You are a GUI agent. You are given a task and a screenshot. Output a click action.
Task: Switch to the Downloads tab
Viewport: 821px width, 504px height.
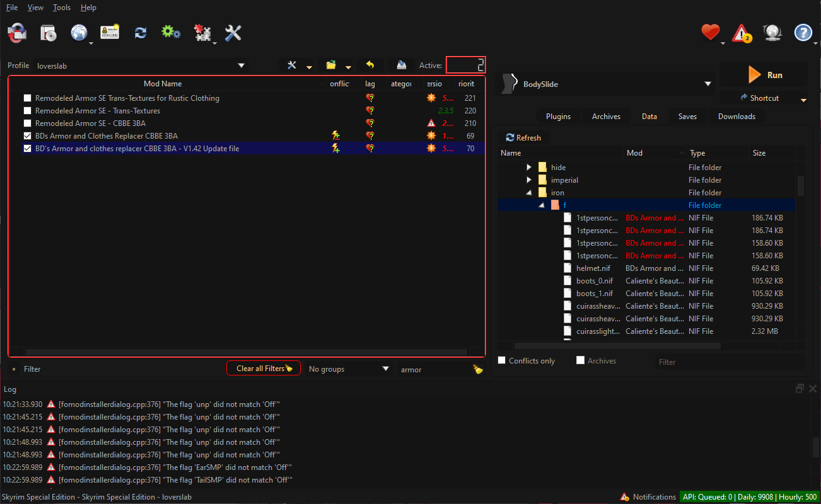pyautogui.click(x=737, y=117)
